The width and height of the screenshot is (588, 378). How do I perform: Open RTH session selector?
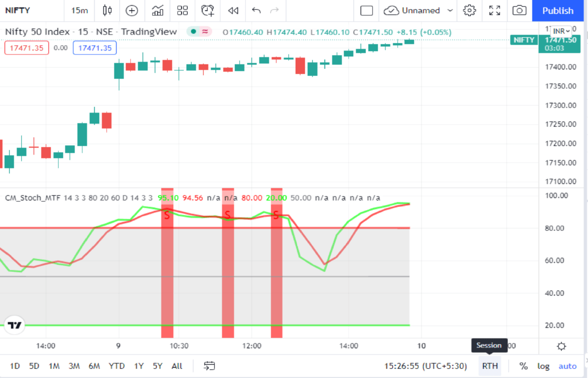click(490, 366)
